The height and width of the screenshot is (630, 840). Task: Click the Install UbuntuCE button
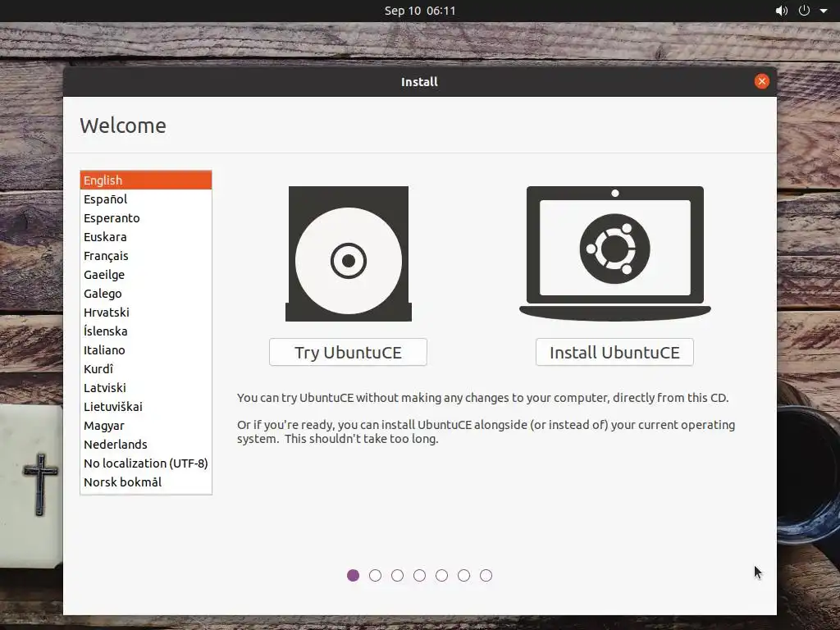click(x=614, y=352)
